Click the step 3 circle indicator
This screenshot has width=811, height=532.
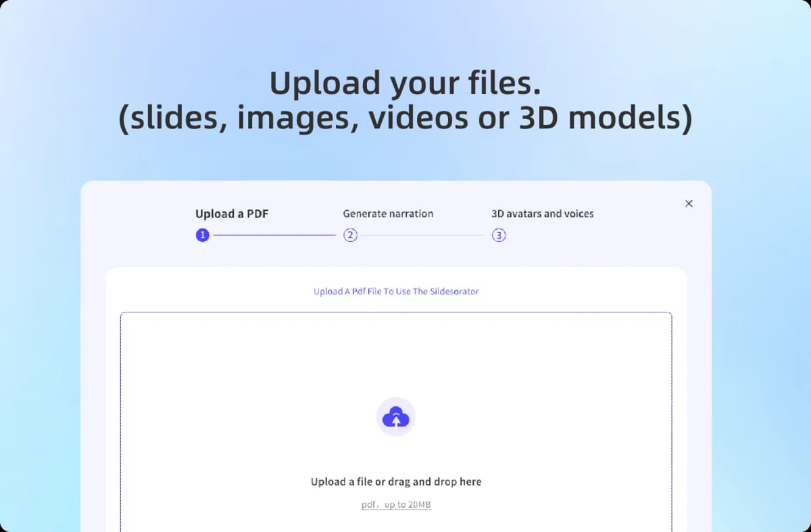[x=498, y=235]
